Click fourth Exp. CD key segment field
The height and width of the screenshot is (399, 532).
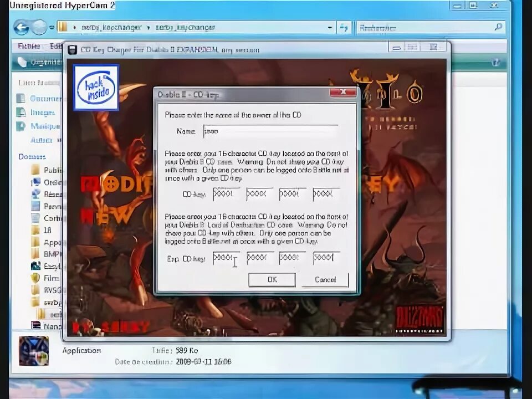click(326, 258)
